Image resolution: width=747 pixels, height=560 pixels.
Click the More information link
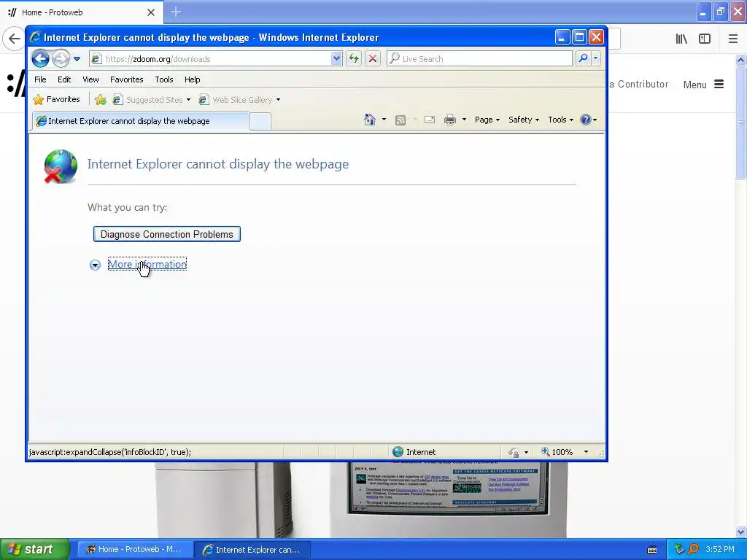point(147,264)
